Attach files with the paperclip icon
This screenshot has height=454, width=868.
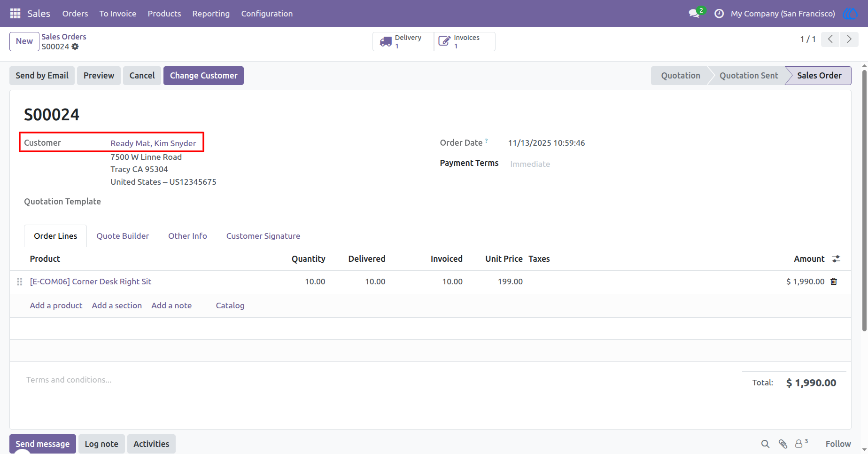(x=783, y=444)
